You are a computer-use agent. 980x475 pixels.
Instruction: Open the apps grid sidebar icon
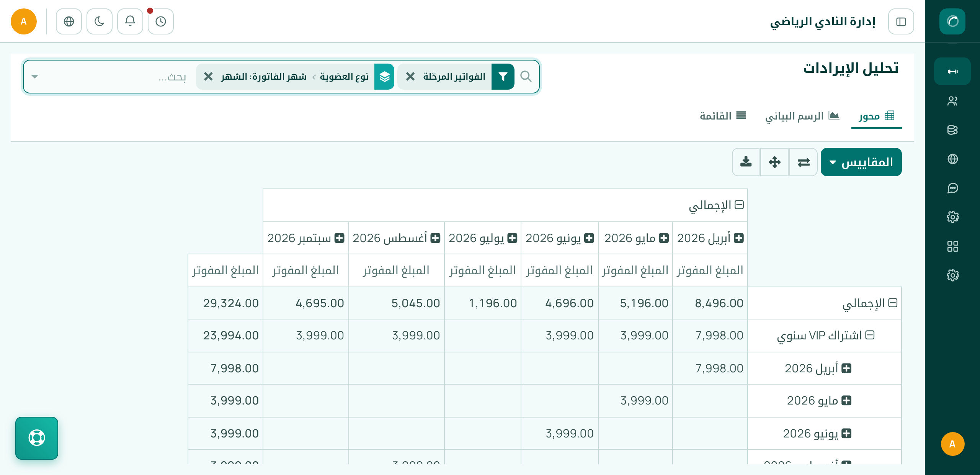tap(952, 246)
